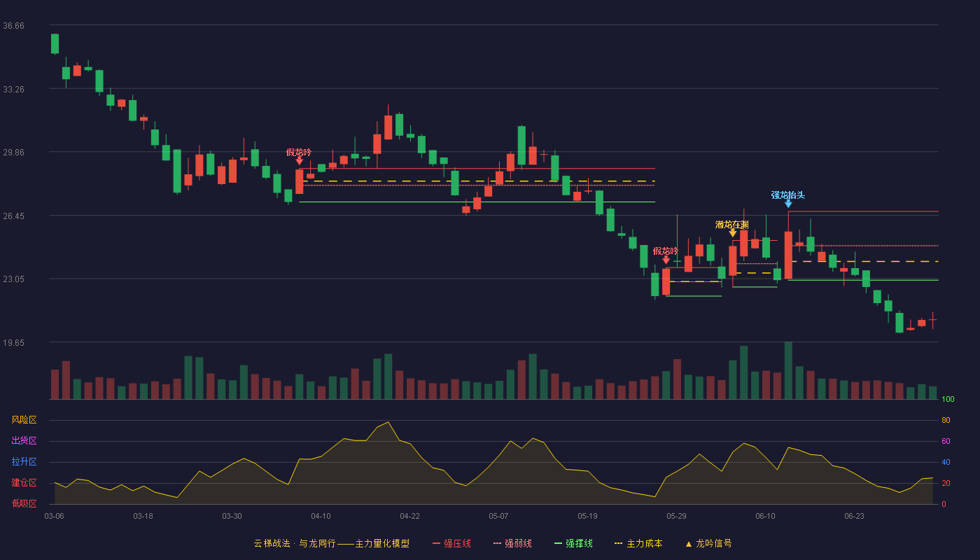Click the tallest volume bar near 06-10
This screenshot has height=560, width=980.
[788, 370]
